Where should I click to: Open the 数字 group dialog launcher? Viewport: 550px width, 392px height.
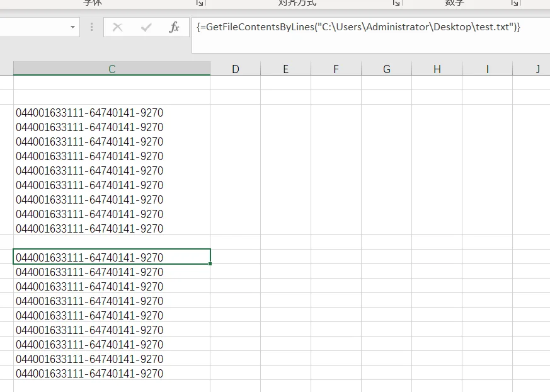pos(515,3)
